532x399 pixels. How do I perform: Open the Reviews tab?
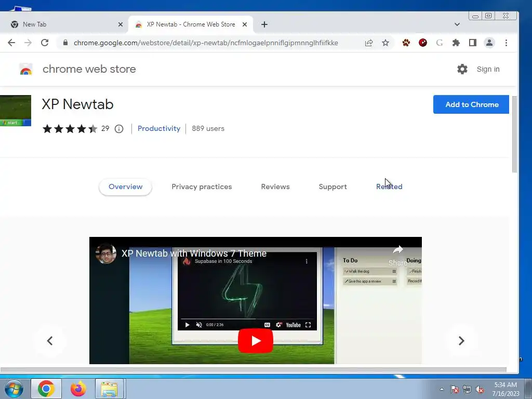click(x=275, y=187)
